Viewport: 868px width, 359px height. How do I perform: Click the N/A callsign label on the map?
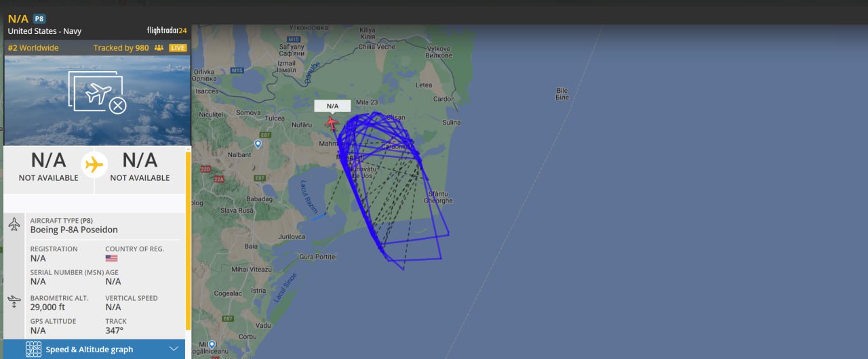(x=332, y=106)
